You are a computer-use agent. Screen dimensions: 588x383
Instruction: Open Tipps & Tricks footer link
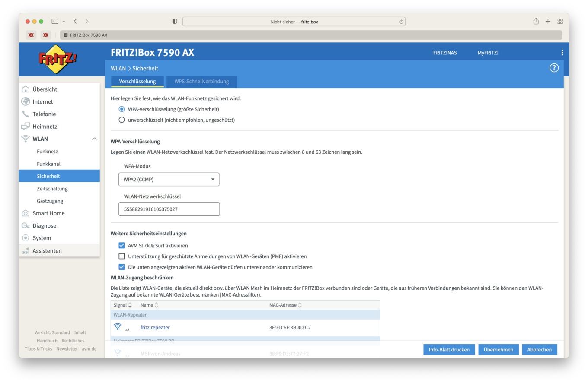(38, 349)
